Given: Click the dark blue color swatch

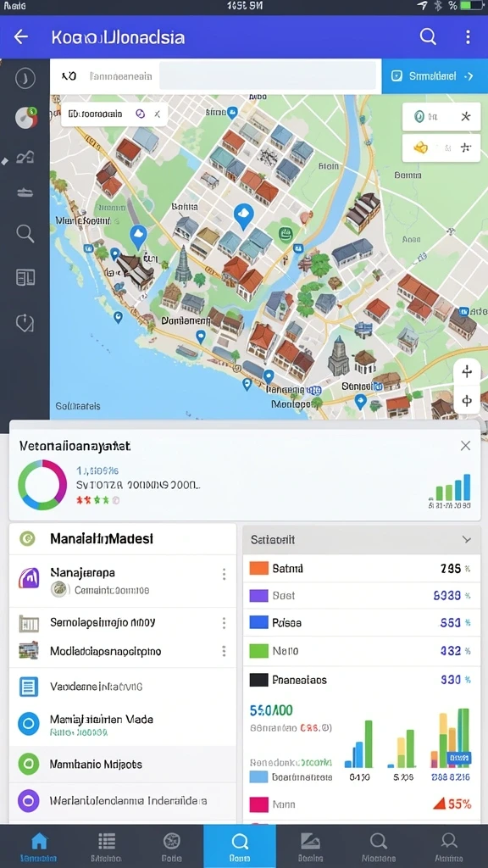Looking at the screenshot, I should pyautogui.click(x=259, y=623).
